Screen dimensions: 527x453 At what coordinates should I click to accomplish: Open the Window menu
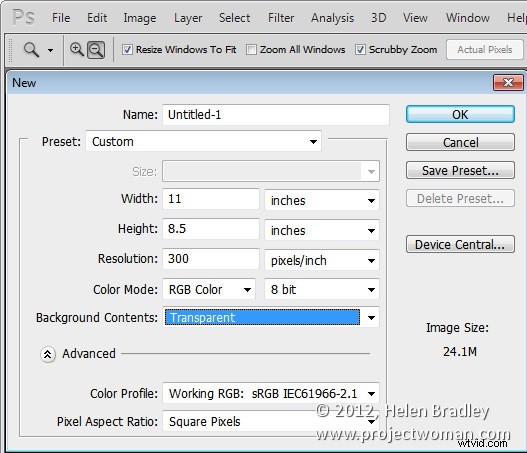coord(468,18)
